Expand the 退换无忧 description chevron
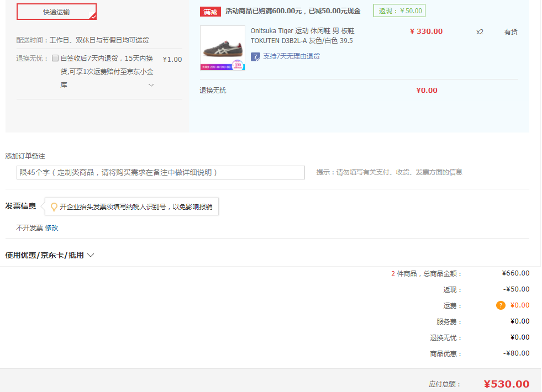The width and height of the screenshot is (542, 392). 151,85
